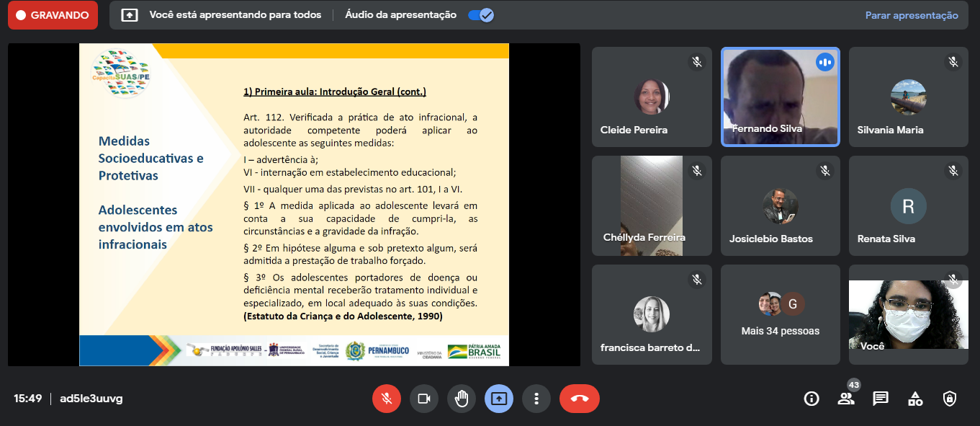Screen dimensions: 980x426
Task: Leave the call with red hang-up button
Action: [579, 399]
